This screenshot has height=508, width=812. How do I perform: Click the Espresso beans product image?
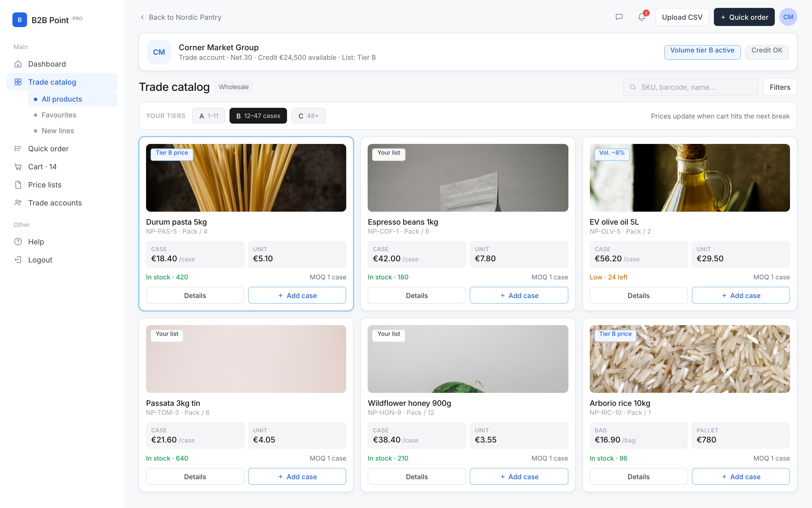[468, 178]
